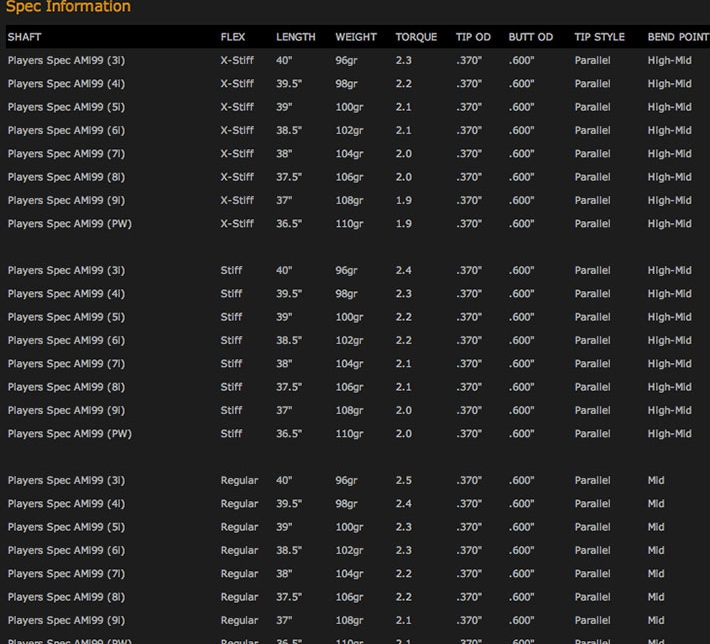Select Players Spec AMI99 (7I) in Stiff row
Viewport: 710px width, 644px height.
point(66,364)
